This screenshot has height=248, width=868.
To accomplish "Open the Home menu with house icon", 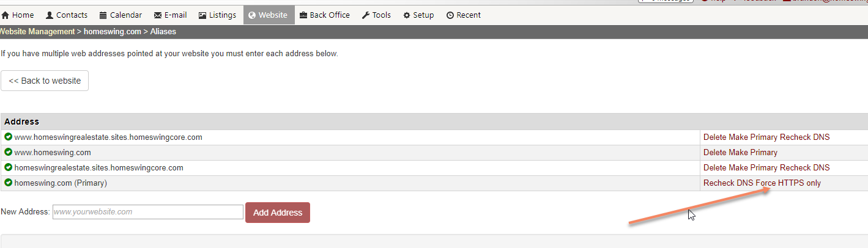I will coord(18,15).
